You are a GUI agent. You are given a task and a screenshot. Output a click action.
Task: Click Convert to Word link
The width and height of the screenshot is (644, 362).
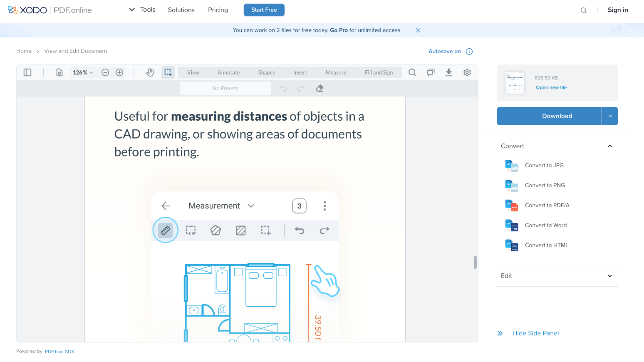(546, 225)
